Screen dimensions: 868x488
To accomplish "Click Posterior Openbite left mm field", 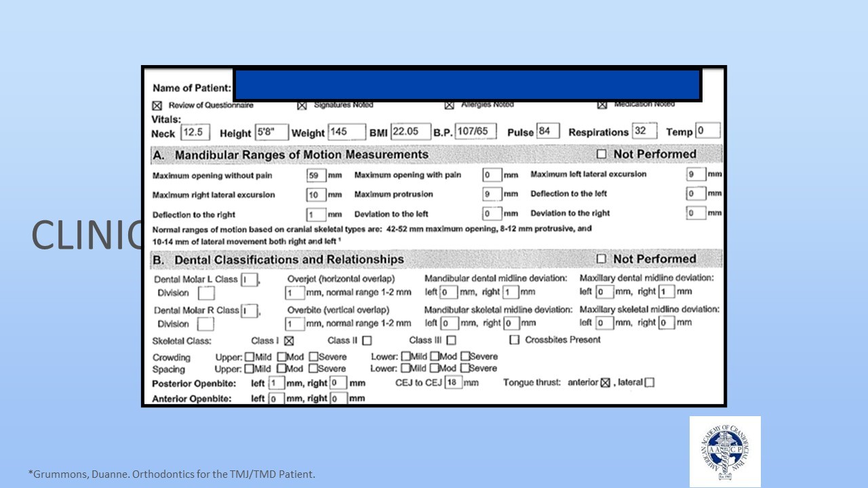I will 276,384.
